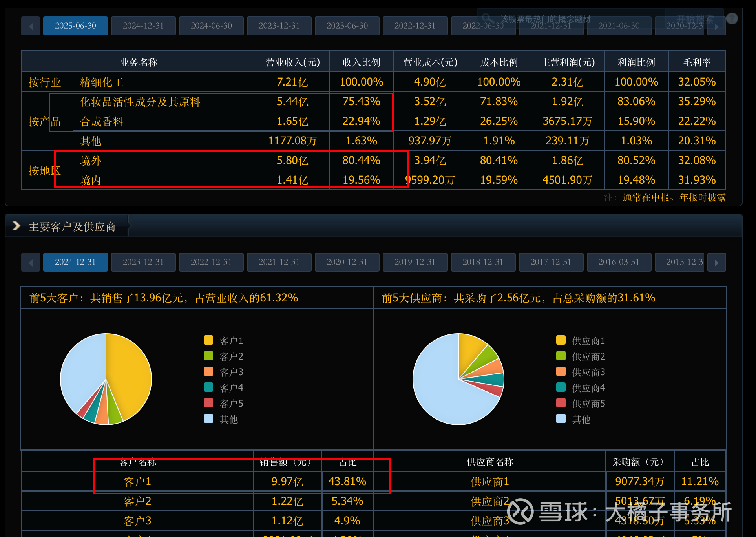Click the search magnifier icon
Viewport: 756px width, 537px height.
coord(487,18)
